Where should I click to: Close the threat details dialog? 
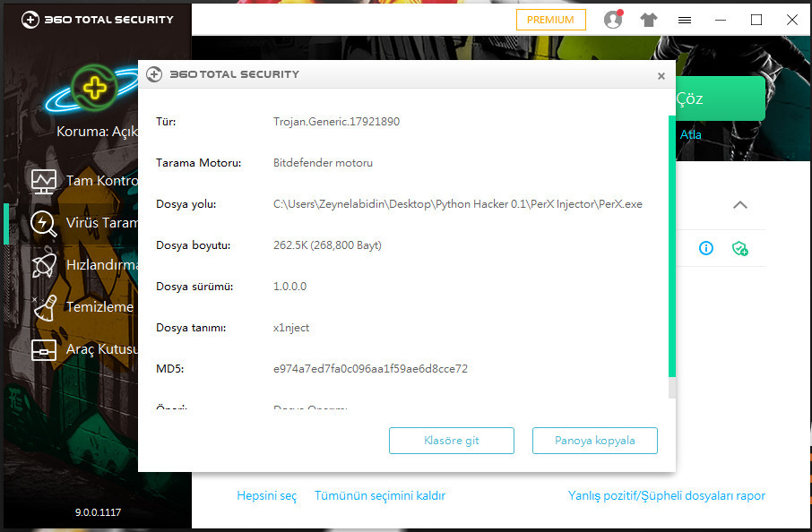661,76
